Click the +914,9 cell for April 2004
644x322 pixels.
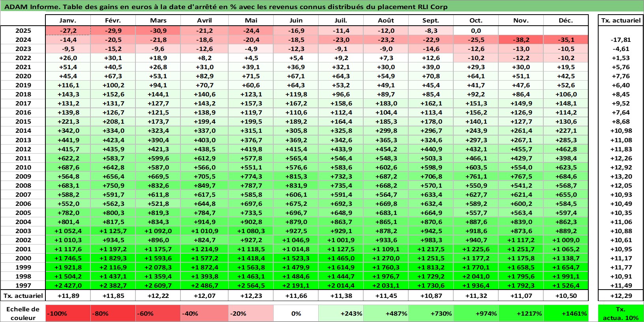pos(204,222)
